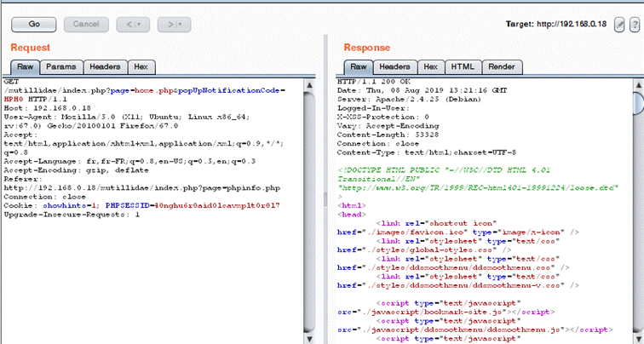Open help via the question mark icon
The height and width of the screenshot is (344, 644).
[634, 25]
